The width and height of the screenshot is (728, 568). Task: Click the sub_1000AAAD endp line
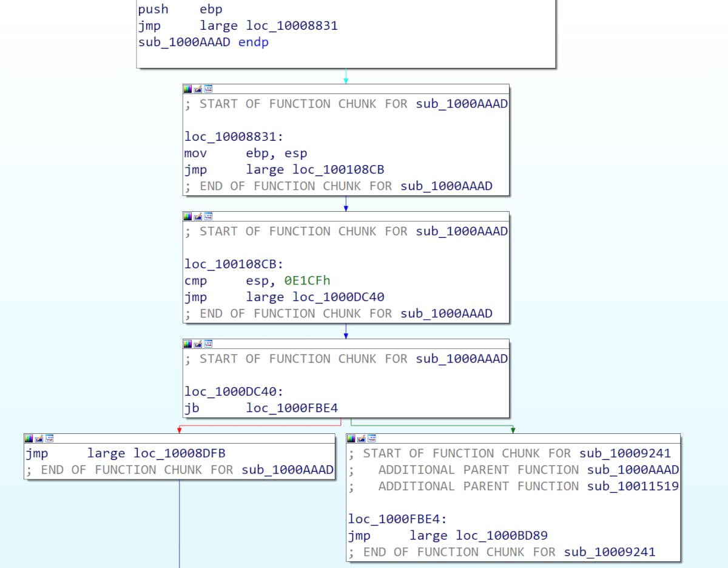tap(203, 42)
